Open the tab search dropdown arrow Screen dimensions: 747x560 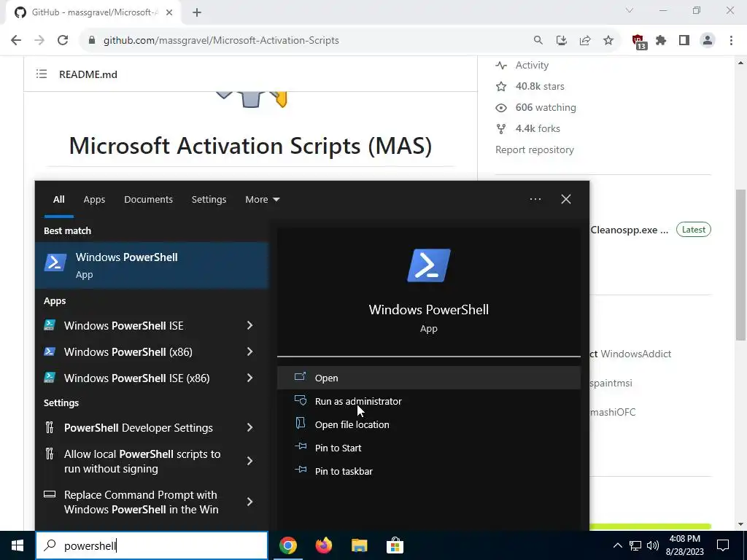coord(630,10)
